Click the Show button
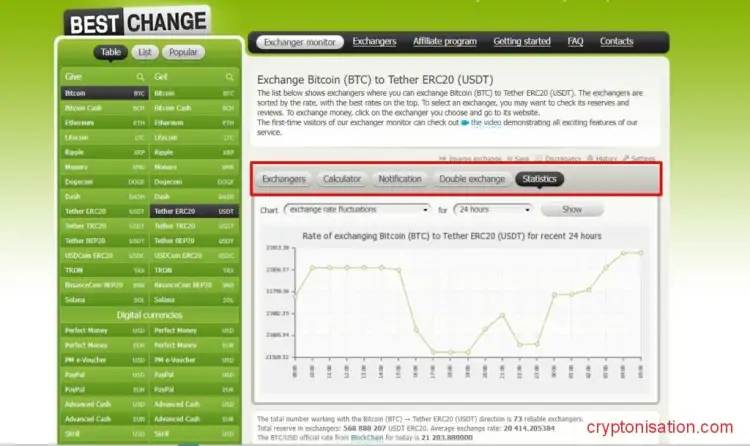 572,210
